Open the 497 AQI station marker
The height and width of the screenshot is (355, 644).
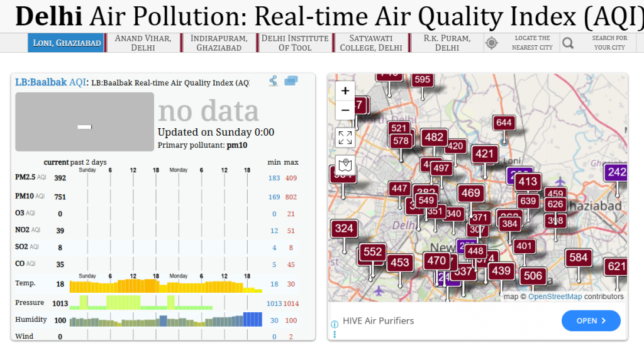tap(441, 168)
